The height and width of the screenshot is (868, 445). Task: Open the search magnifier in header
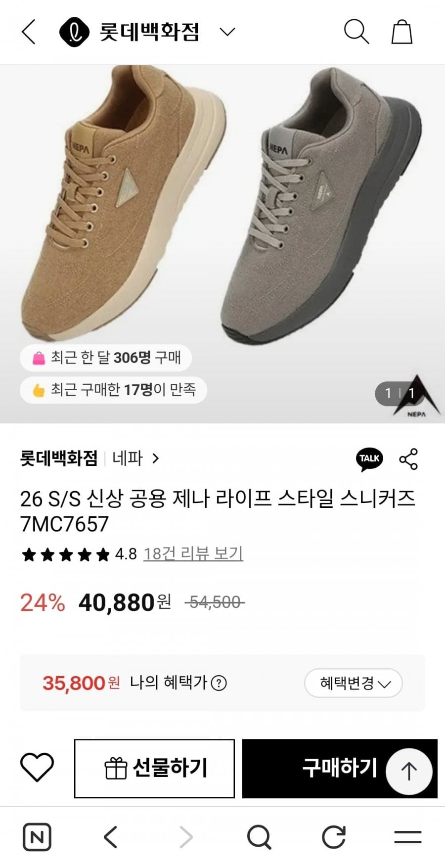pyautogui.click(x=356, y=32)
